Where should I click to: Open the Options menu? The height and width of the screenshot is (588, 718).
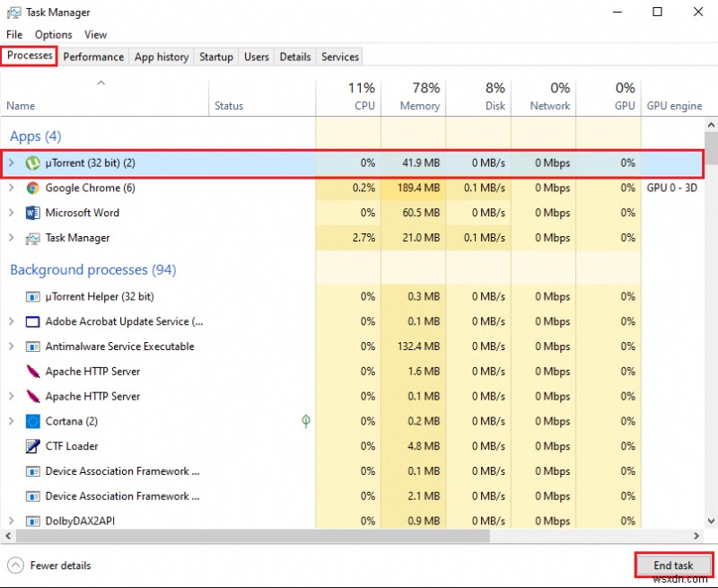pyautogui.click(x=53, y=34)
